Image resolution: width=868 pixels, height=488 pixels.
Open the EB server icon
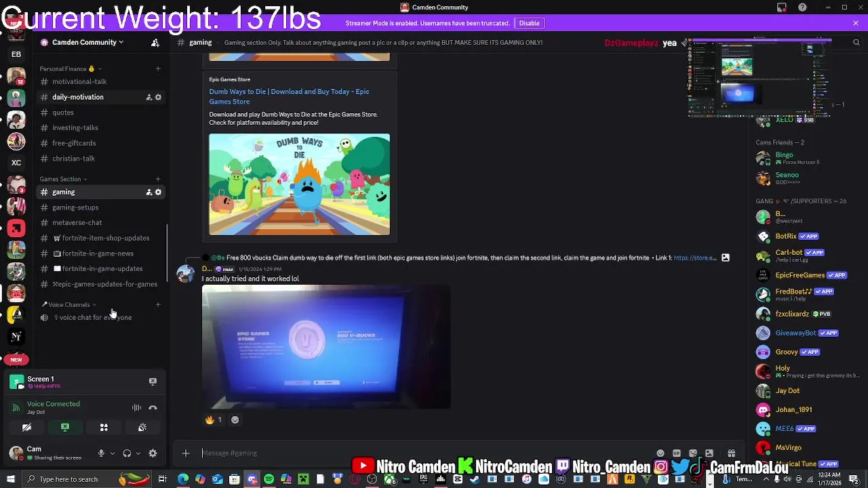coord(16,54)
